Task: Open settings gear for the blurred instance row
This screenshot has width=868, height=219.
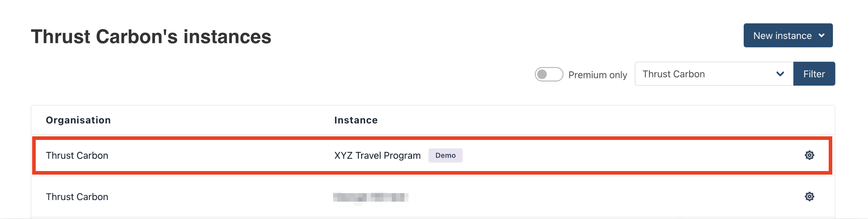Action: 809,196
